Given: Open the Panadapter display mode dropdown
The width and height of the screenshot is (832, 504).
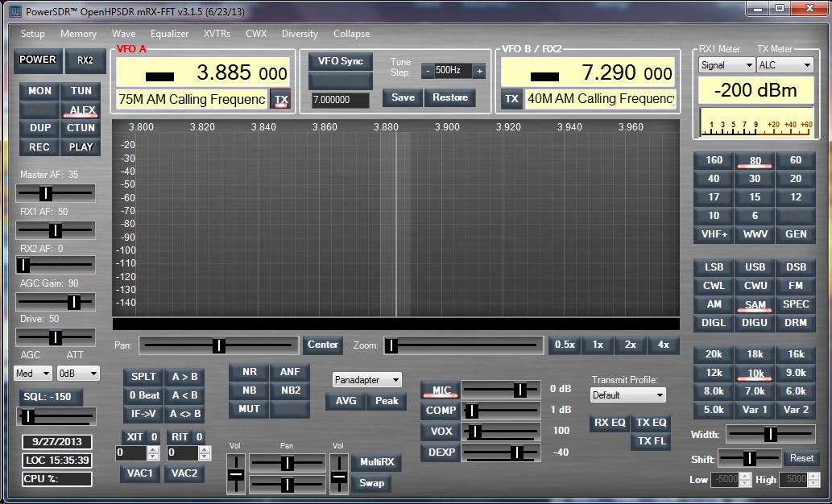Looking at the screenshot, I should coord(366,379).
